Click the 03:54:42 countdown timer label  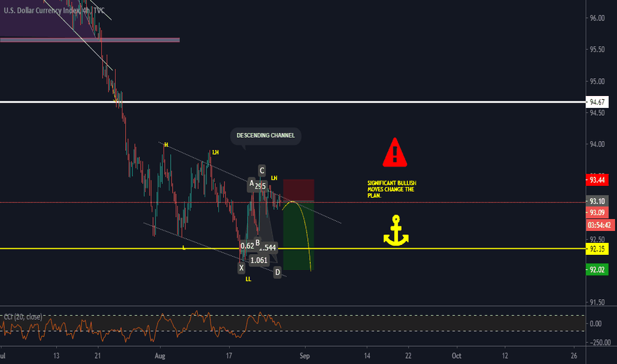click(600, 225)
